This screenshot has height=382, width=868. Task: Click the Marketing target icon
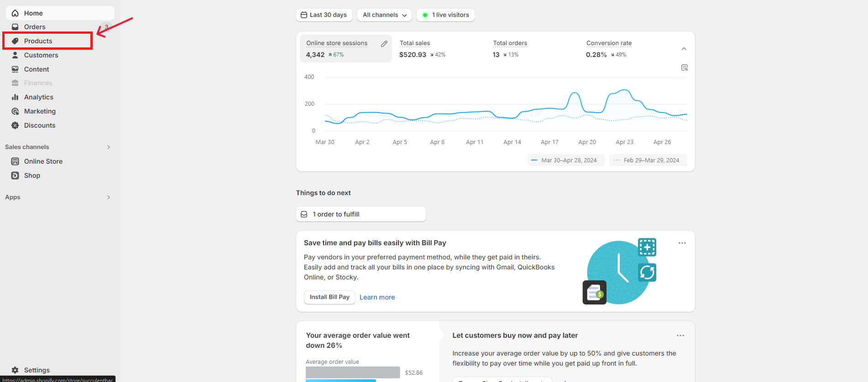tap(15, 111)
